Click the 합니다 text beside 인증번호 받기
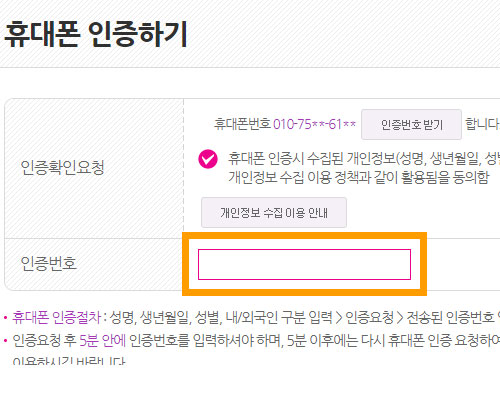Screen dimensions: 500x420 click(x=483, y=124)
